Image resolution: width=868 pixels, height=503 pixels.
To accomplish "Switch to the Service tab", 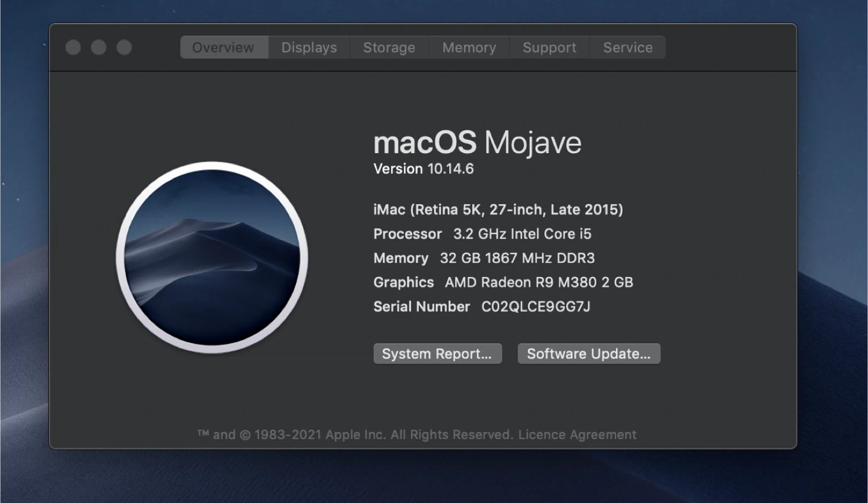I will (x=627, y=48).
